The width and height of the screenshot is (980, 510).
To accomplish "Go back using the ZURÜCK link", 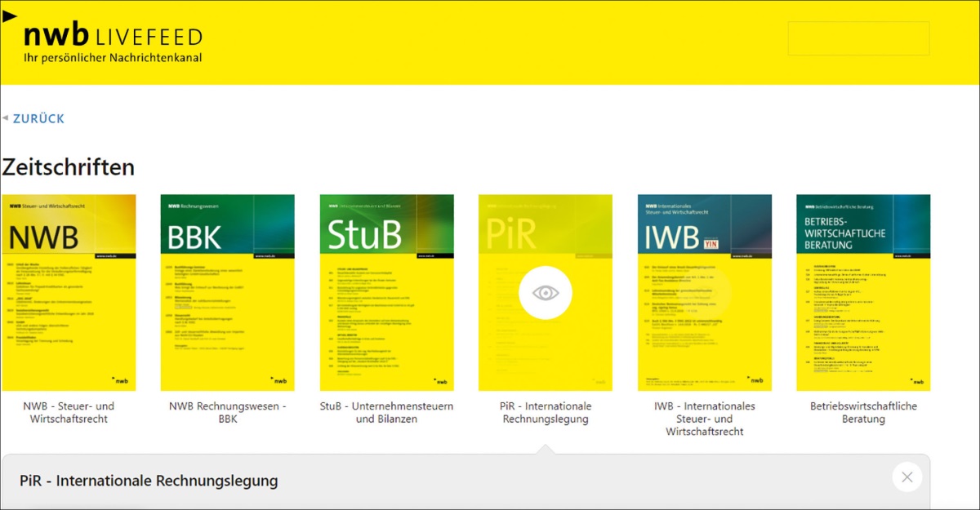I will 38,118.
